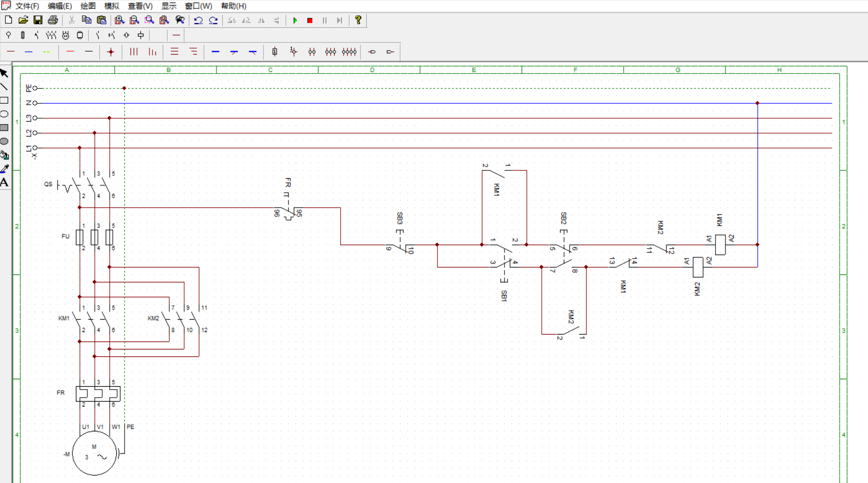Screen dimensions: 868x483
Task: Save the schematic with the floppy disk icon
Action: (x=38, y=20)
